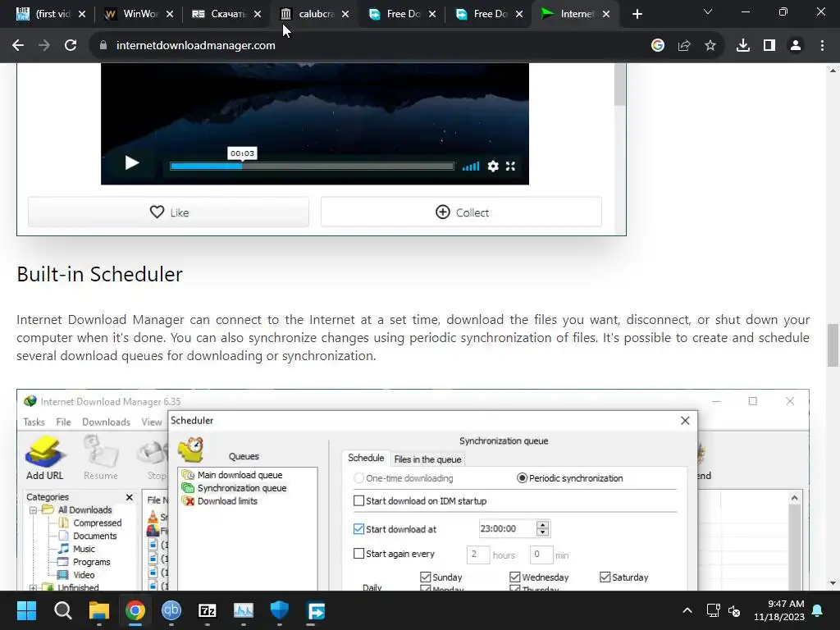Adjust the video volume bars

[x=471, y=166]
